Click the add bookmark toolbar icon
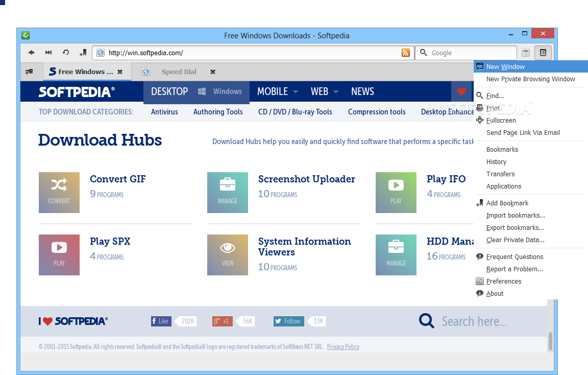The image size is (588, 375). [x=83, y=53]
